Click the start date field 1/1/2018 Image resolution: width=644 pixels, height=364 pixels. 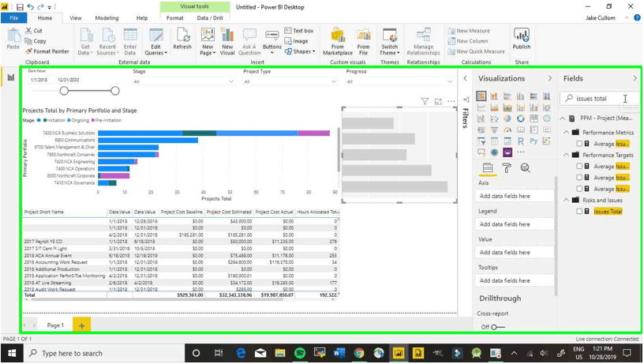[39, 80]
